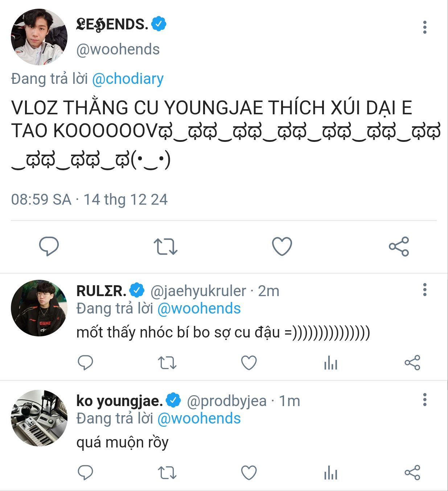The height and width of the screenshot is (491, 448).
Task: Open @woohends link in ko youngjae's reply
Action: tap(199, 418)
